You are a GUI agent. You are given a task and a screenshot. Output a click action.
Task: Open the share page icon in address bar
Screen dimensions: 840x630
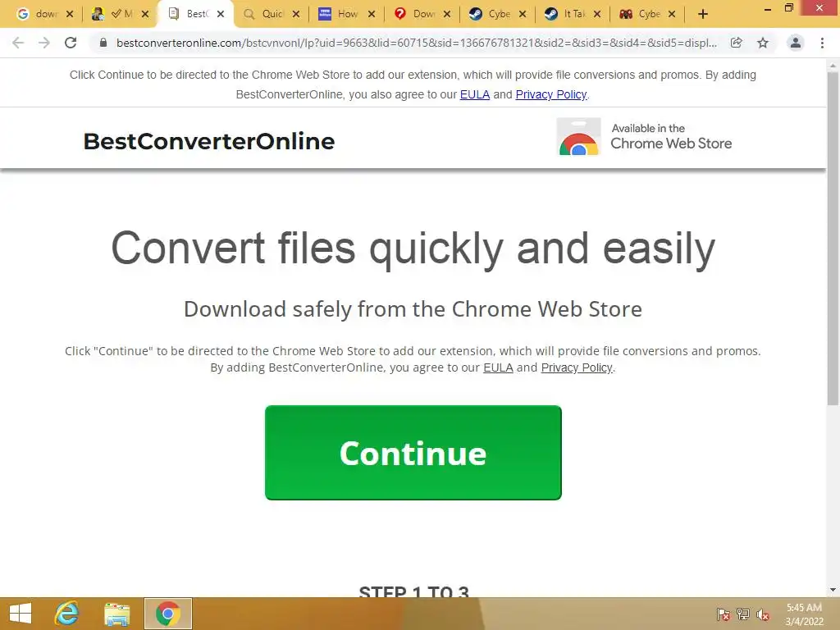point(736,43)
